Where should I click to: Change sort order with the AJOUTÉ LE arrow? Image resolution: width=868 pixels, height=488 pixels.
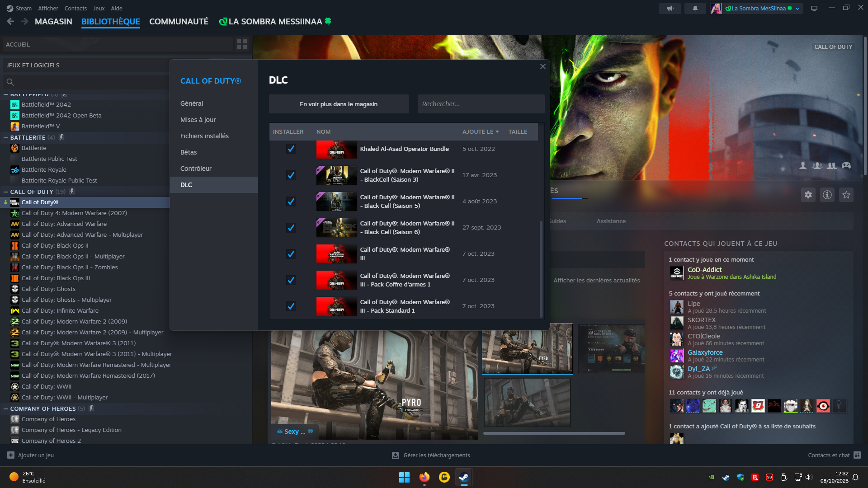click(497, 131)
